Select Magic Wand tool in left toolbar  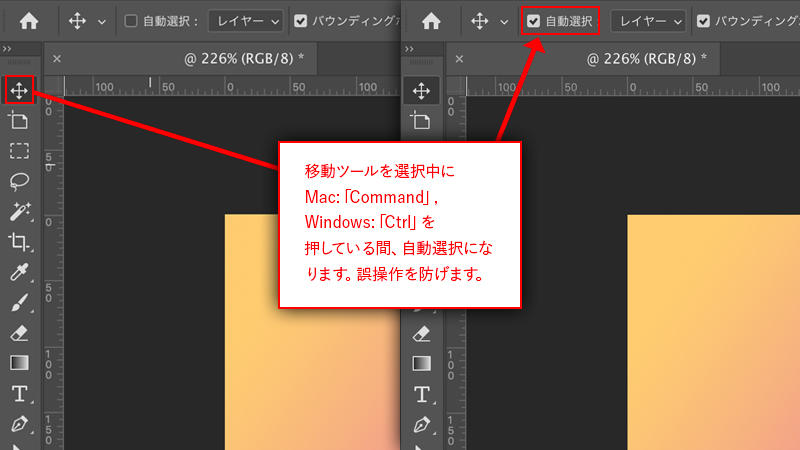pyautogui.click(x=20, y=211)
